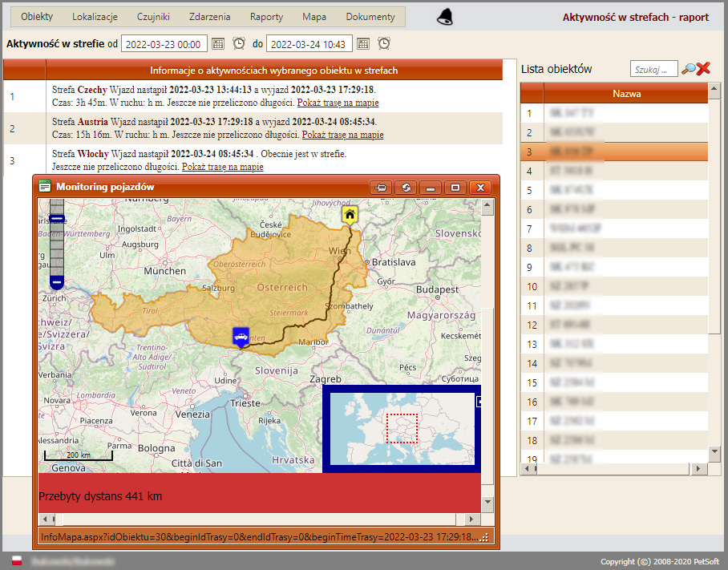This screenshot has height=570, width=728.
Task: Pin the Monitoring pojazdów window
Action: [381, 188]
